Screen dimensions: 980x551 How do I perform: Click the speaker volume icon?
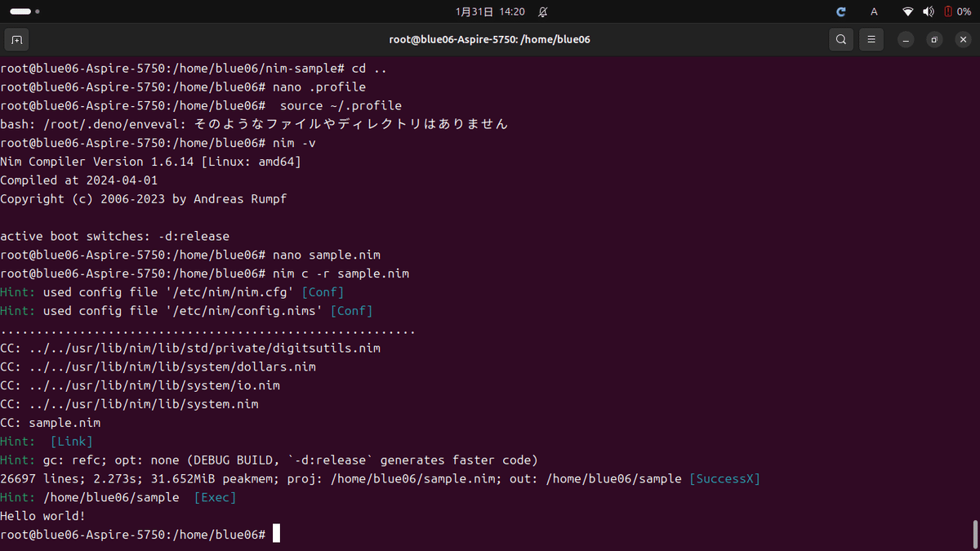pos(928,11)
